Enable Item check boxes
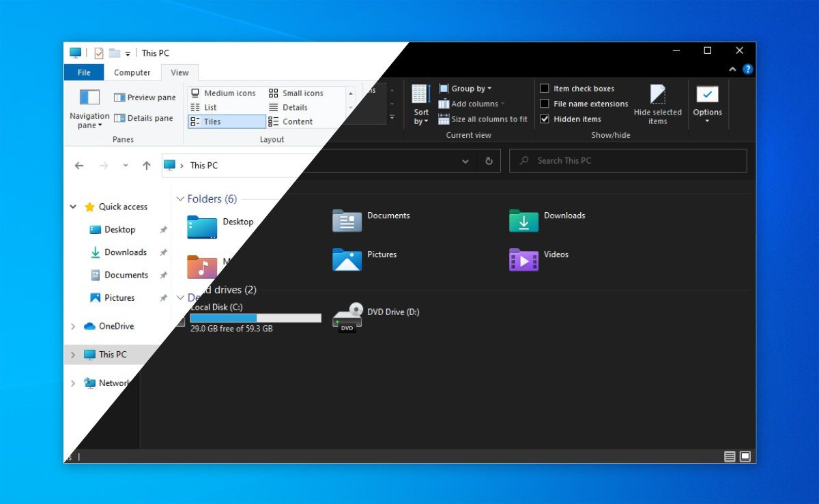The width and height of the screenshot is (819, 504). (545, 89)
